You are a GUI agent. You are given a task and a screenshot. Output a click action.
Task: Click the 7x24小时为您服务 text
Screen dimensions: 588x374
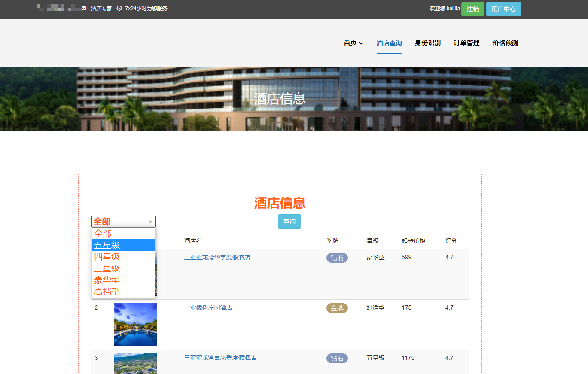click(146, 9)
